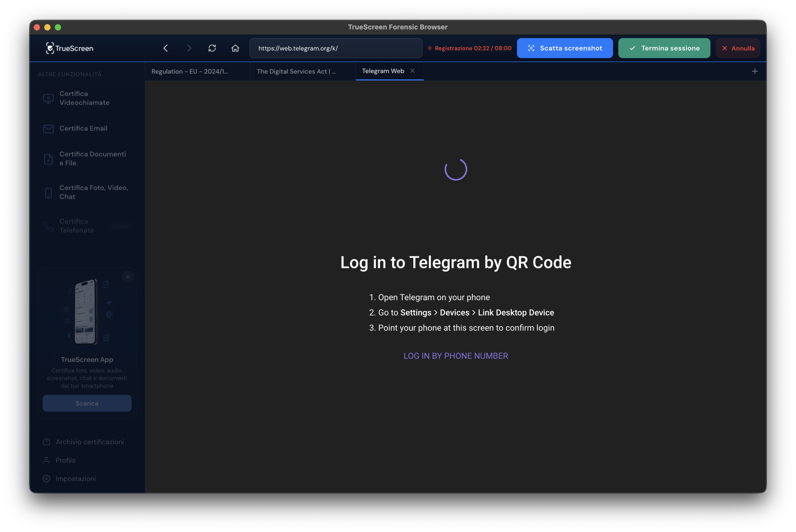Close the Telegram Web tab

coord(412,71)
